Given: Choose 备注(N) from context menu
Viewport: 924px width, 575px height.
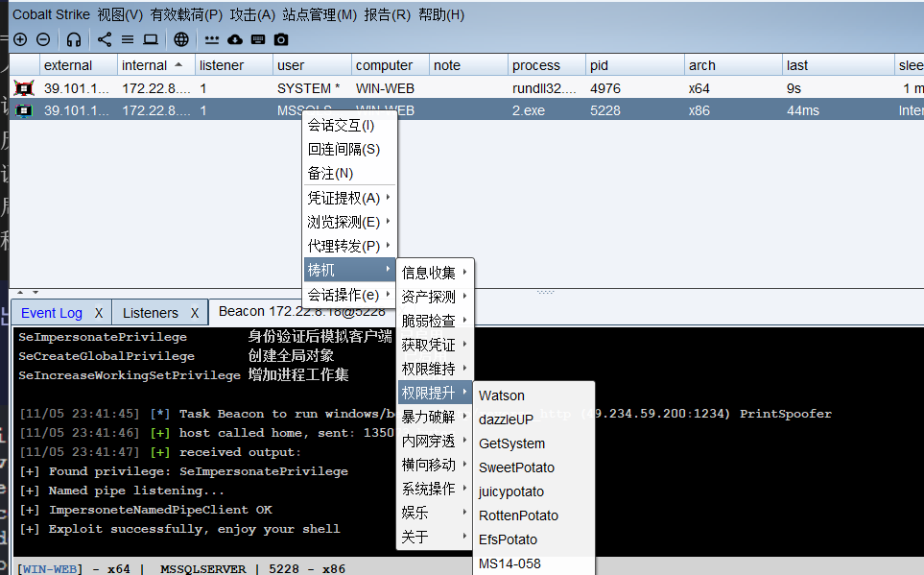Looking at the screenshot, I should click(x=349, y=174).
